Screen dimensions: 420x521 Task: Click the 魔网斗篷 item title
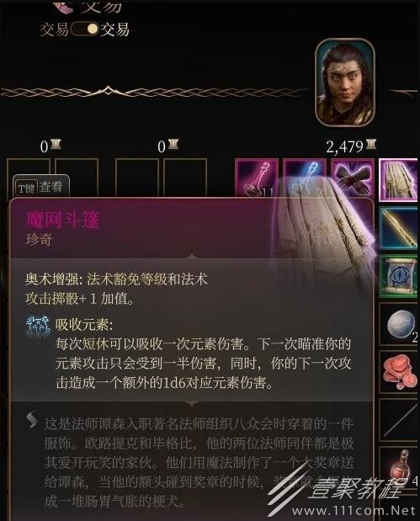63,220
